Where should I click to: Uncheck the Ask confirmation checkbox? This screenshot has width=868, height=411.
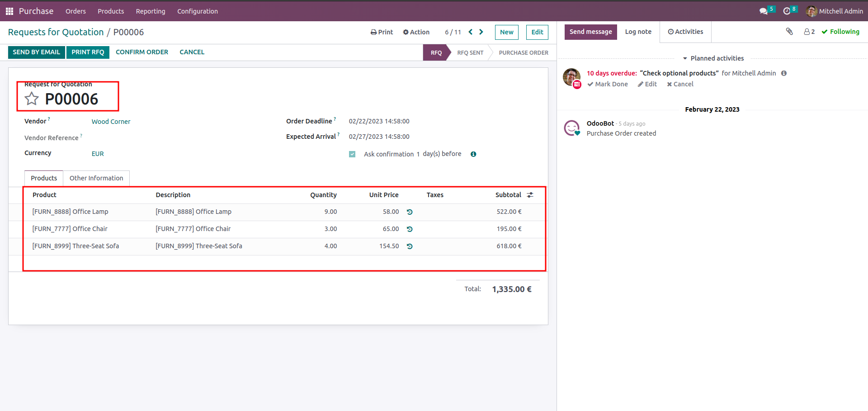click(352, 154)
